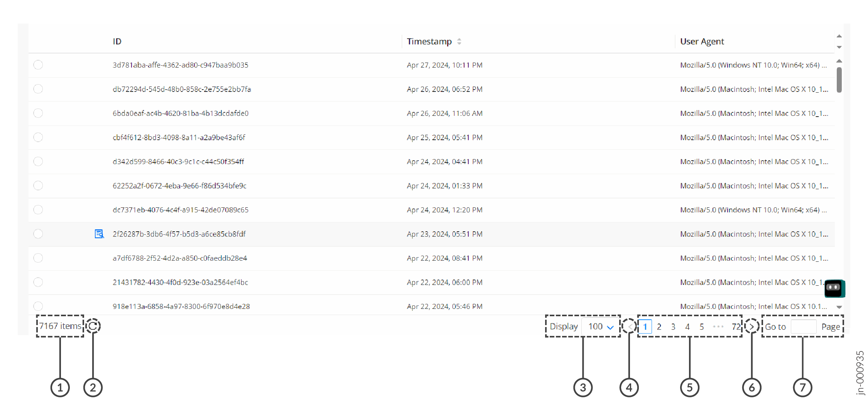
Task: Select the radio button for row 918e113a
Action: pyautogui.click(x=38, y=306)
